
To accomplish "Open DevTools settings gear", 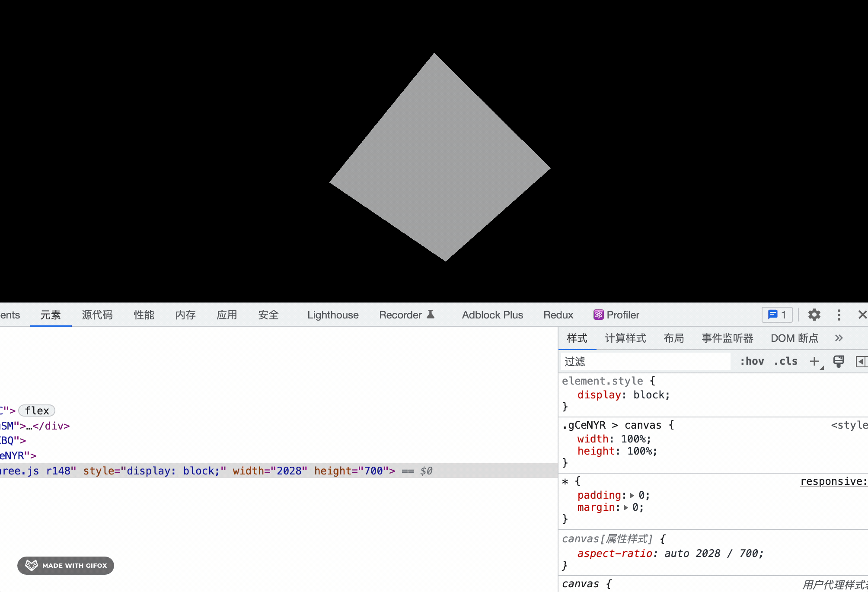I will 814,315.
